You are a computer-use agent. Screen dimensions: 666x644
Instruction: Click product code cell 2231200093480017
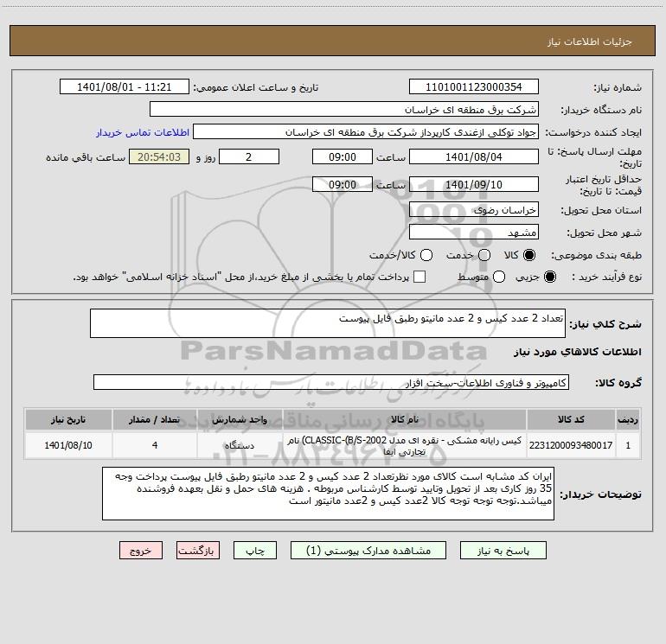[571, 445]
